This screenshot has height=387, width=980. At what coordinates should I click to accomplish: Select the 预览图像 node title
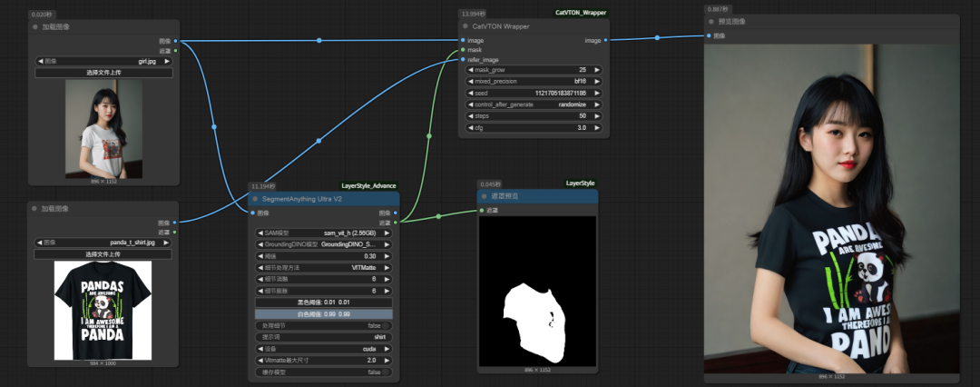point(732,21)
